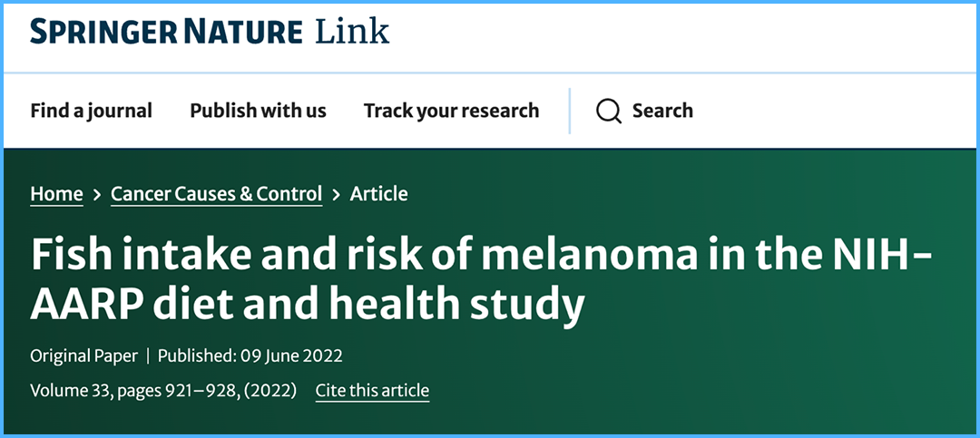Image resolution: width=980 pixels, height=438 pixels.
Task: Open the Publish with us menu
Action: point(258,111)
